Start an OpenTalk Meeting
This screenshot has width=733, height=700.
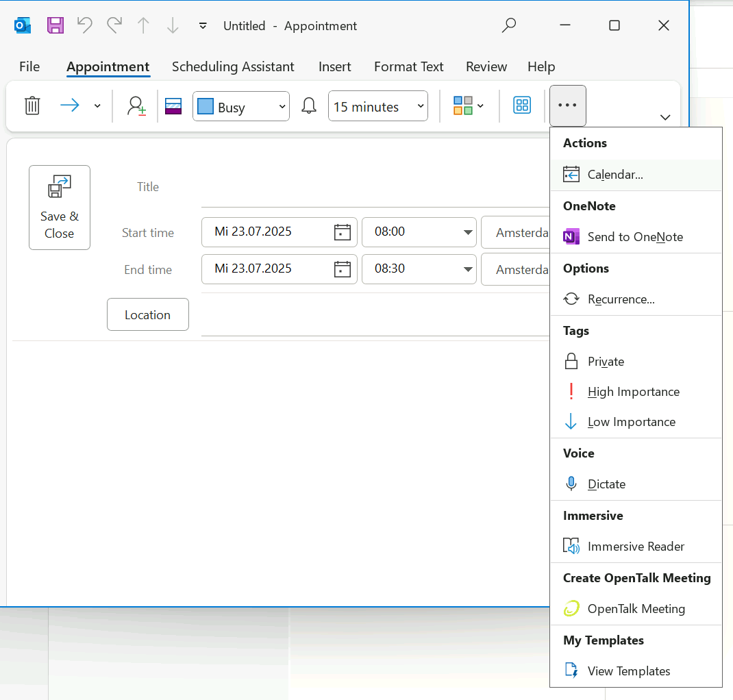pyautogui.click(x=636, y=608)
